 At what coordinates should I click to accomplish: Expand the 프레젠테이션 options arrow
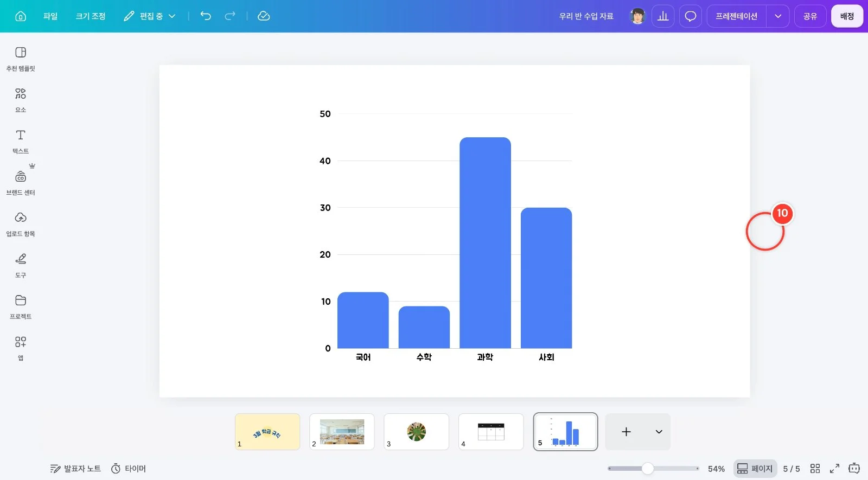point(778,16)
